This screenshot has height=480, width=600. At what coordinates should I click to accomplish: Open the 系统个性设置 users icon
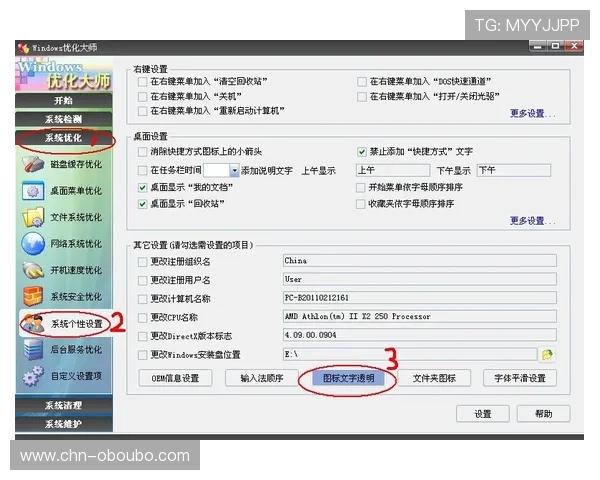pos(33,323)
